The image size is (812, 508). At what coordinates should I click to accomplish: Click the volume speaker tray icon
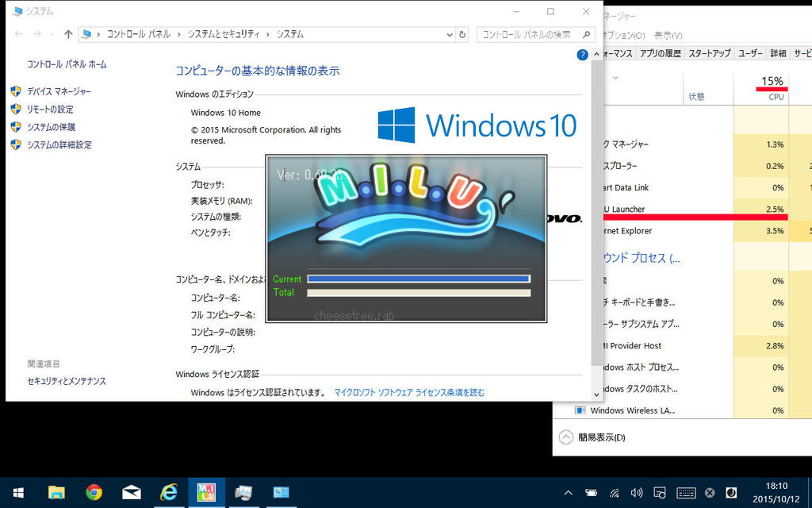[636, 493]
